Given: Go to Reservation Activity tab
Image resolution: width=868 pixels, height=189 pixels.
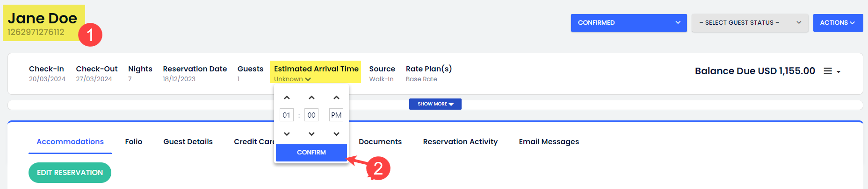Looking at the screenshot, I should click(x=460, y=142).
